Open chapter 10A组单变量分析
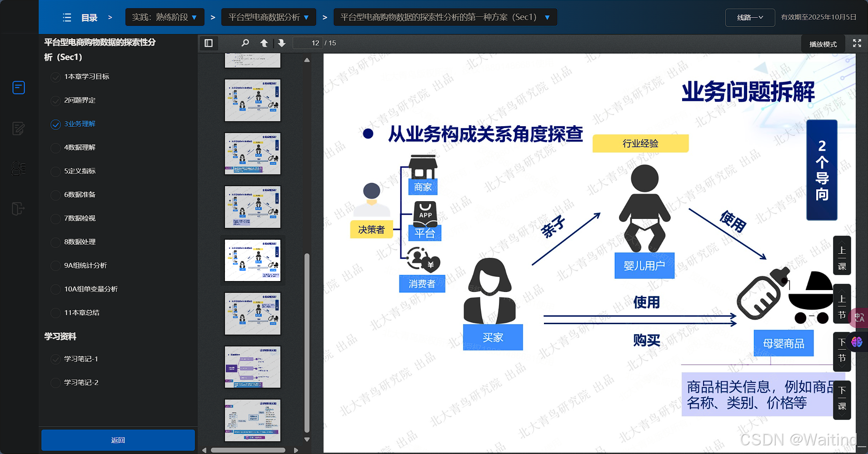 click(x=91, y=289)
